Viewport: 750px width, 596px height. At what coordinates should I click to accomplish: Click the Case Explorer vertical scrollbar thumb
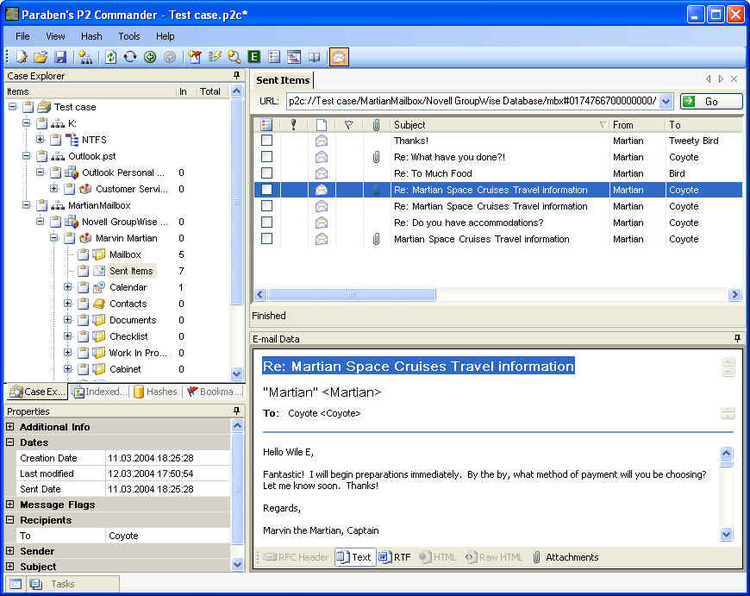(x=237, y=201)
